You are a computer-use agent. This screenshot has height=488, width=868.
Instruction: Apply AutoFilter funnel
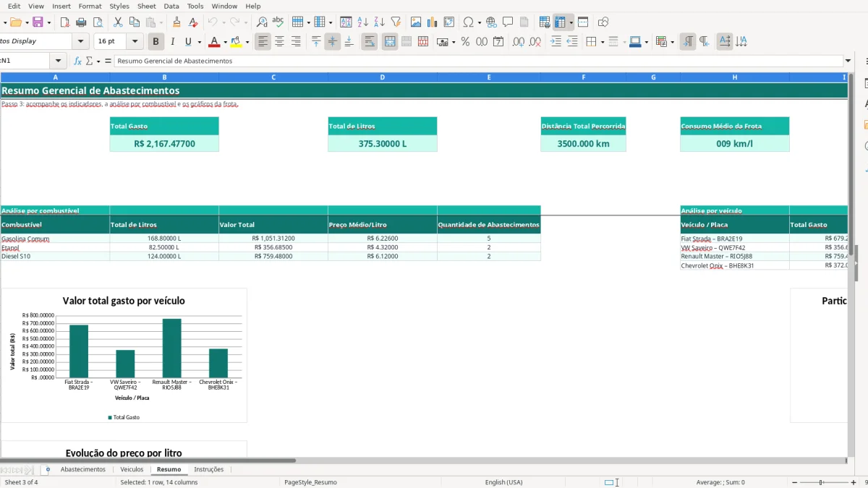click(396, 22)
